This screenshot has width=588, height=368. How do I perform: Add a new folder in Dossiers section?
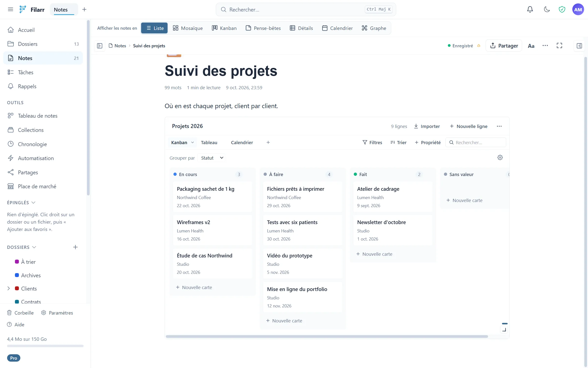tap(75, 247)
